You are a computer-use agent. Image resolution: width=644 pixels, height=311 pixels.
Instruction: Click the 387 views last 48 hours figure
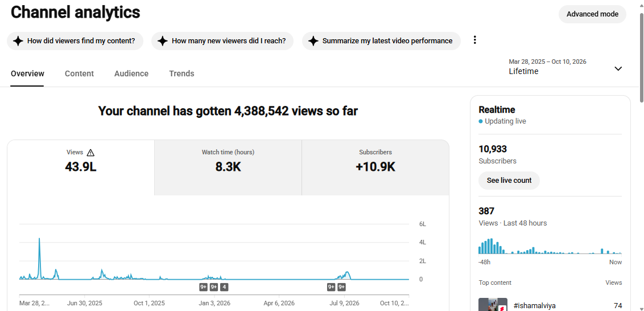(486, 211)
